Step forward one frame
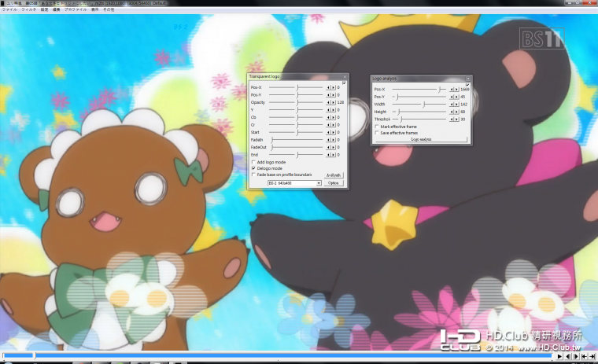The height and width of the screenshot is (364, 598). [x=576, y=356]
